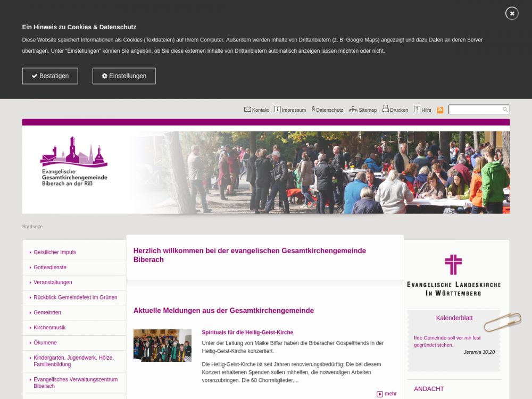This screenshot has height=399, width=532.
Task: Expand the Veranstaltungen sidebar entry
Action: pos(53,282)
